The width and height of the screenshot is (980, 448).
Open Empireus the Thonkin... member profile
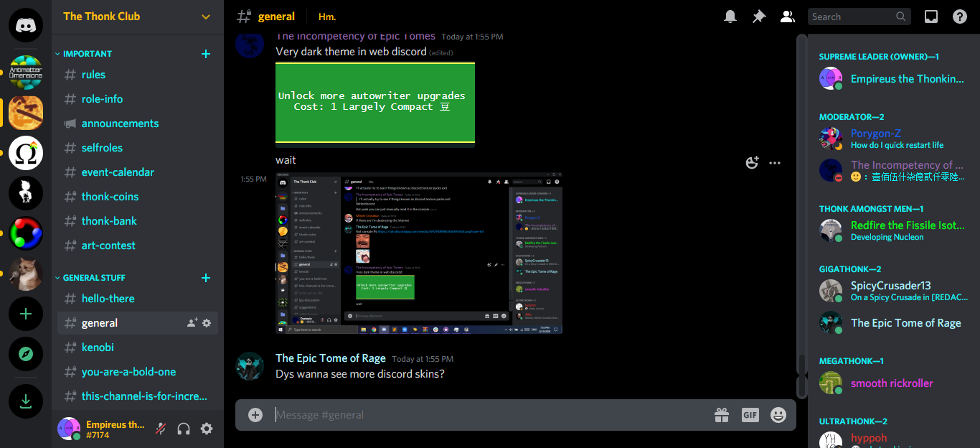[x=894, y=79]
